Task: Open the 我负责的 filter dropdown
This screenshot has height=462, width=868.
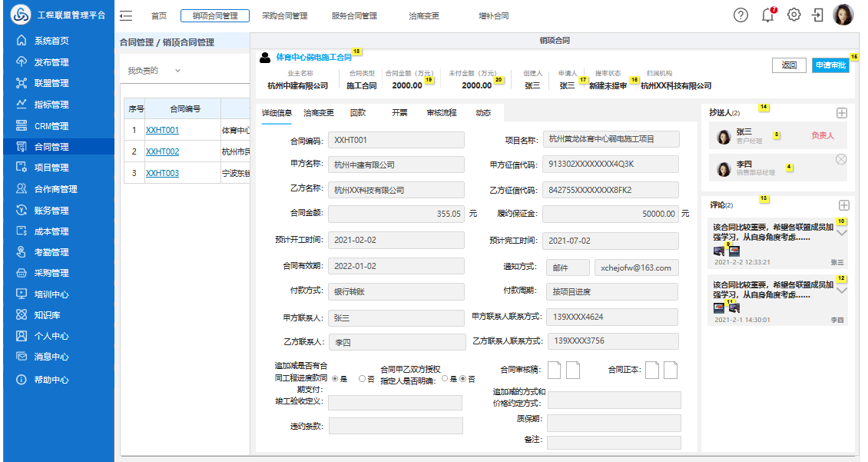Action: pyautogui.click(x=154, y=71)
